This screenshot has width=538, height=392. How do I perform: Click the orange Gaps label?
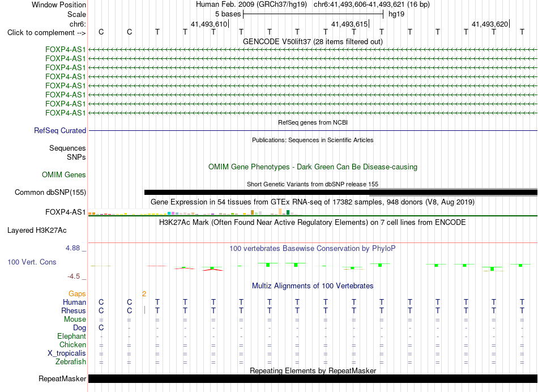[77, 293]
